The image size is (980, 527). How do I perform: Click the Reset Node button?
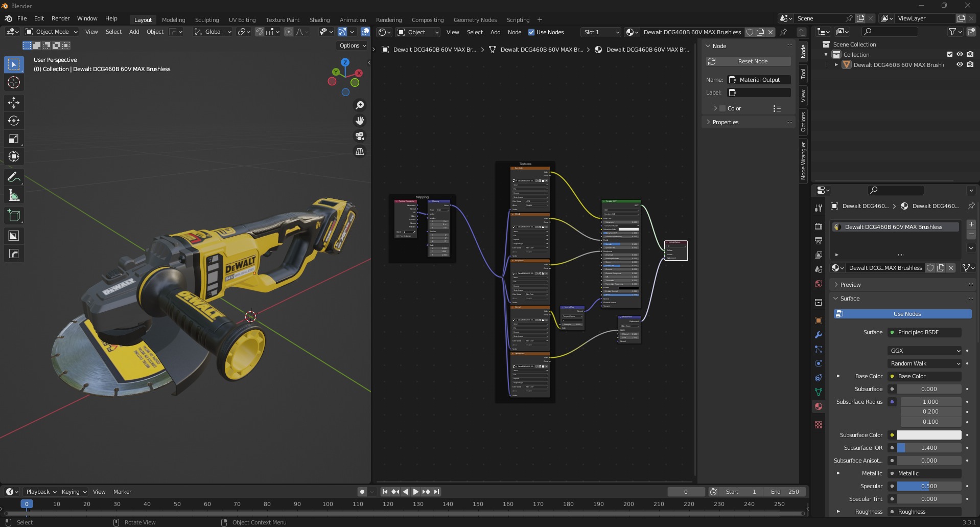[749, 61]
